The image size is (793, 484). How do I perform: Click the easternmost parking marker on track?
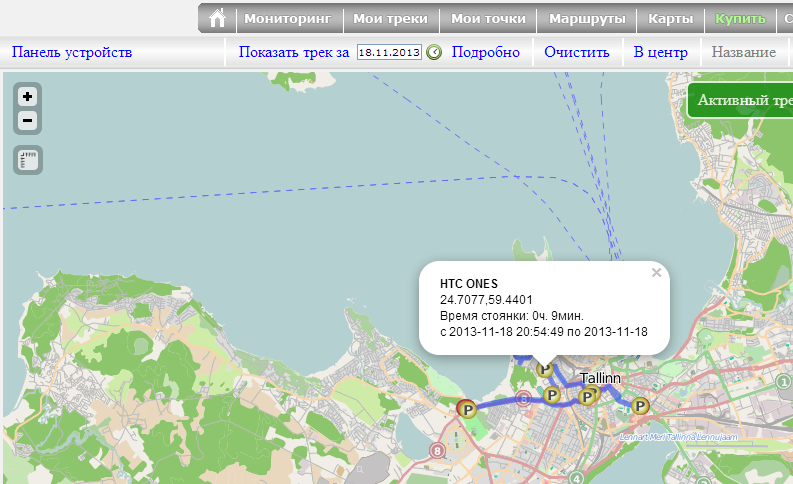(640, 405)
